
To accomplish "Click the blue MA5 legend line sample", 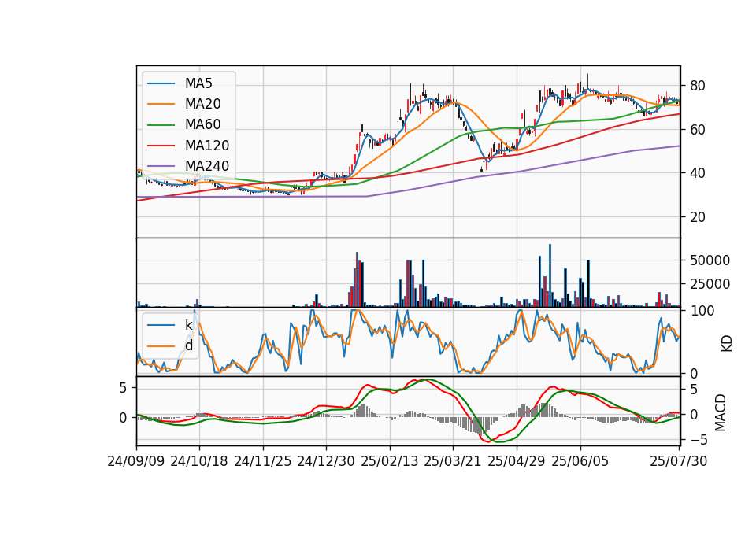I will [161, 84].
